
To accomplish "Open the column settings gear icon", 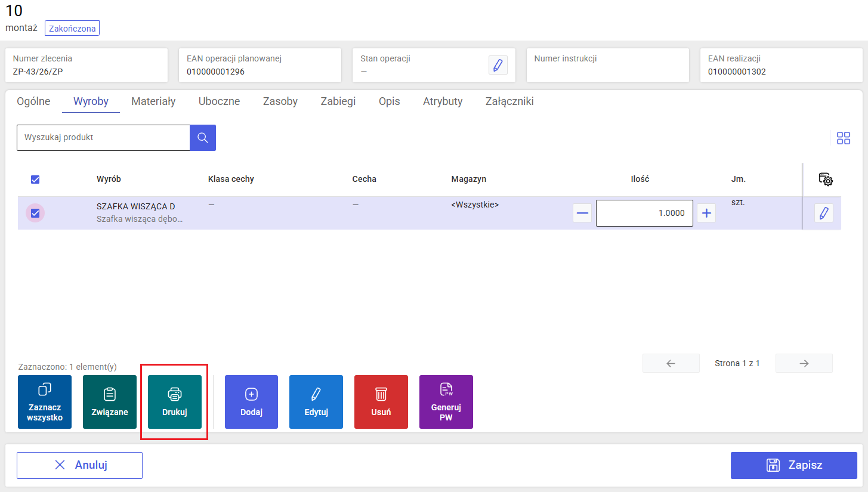I will [826, 179].
